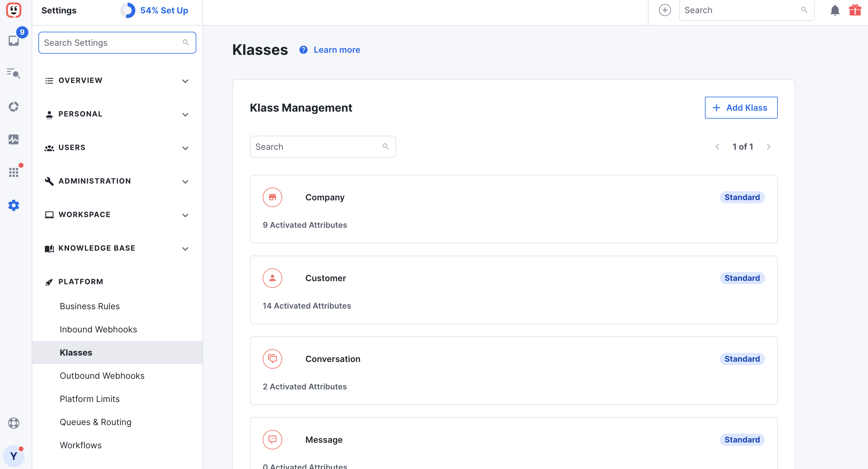This screenshot has width=868, height=469.
Task: Click the magnifier icon in Search Settings
Action: tap(186, 42)
